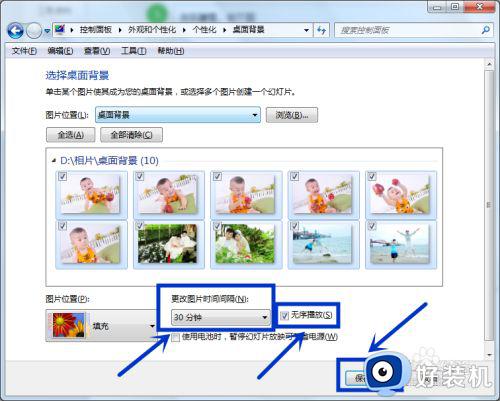Minimize the desktop background window
This screenshot has width=500, height=401.
438,7
